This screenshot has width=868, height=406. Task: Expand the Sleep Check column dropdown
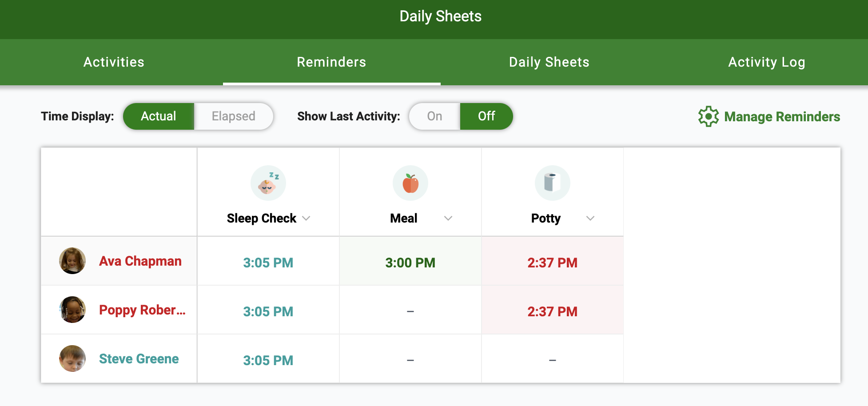coord(306,218)
